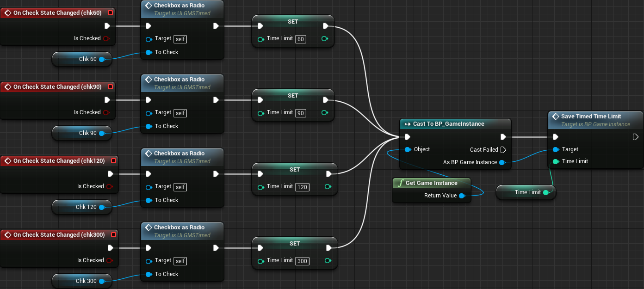The height and width of the screenshot is (289, 644).
Task: Select the Get Game Instance function node
Action: [431, 190]
